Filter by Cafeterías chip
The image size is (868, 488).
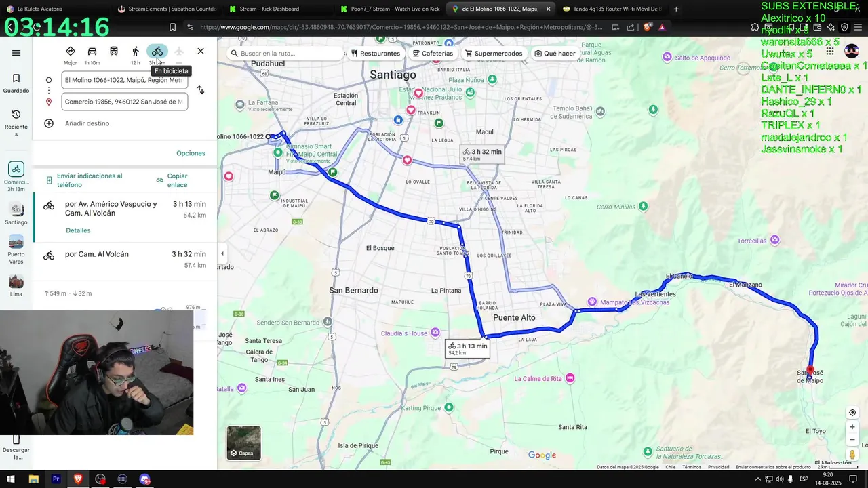click(433, 54)
